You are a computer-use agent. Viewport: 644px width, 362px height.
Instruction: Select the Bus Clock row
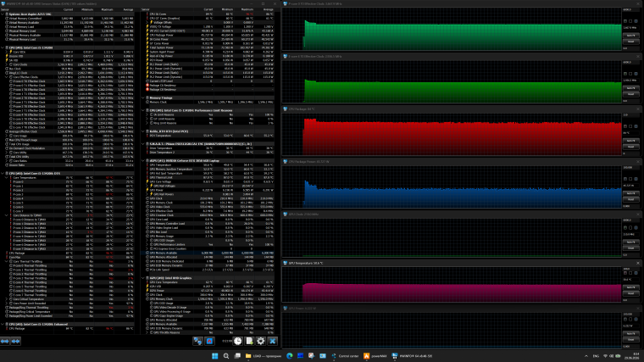pos(67,69)
